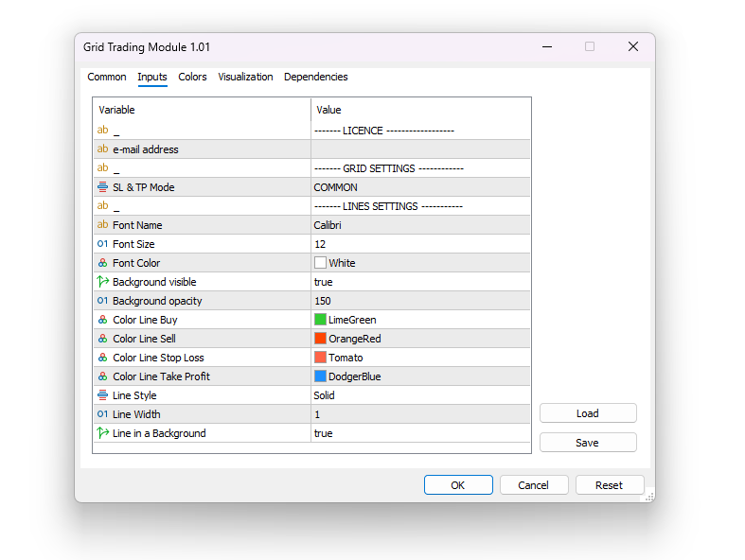This screenshot has height=560, width=745.
Task: Click the string icon beside e-mail address
Action: point(102,149)
